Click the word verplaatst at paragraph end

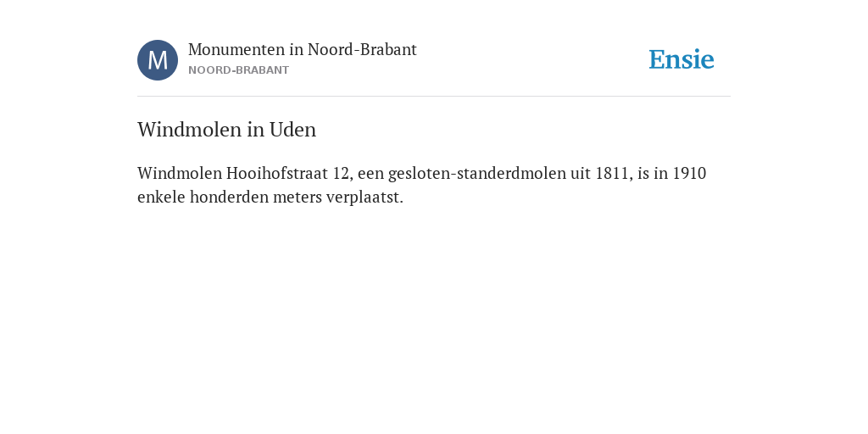(363, 198)
